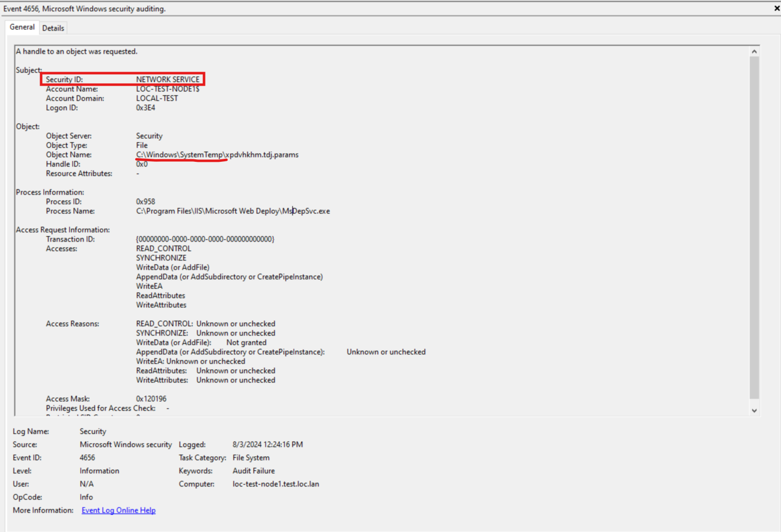Select the Task Category value File System
The width and height of the screenshot is (781, 532).
(251, 458)
